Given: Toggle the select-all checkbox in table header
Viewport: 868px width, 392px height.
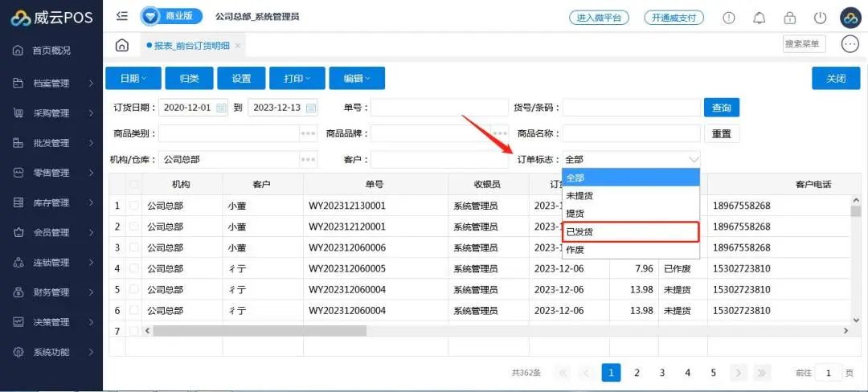Looking at the screenshot, I should tap(134, 185).
